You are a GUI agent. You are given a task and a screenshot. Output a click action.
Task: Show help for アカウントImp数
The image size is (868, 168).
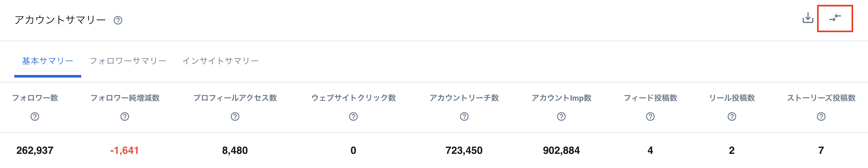click(x=561, y=117)
